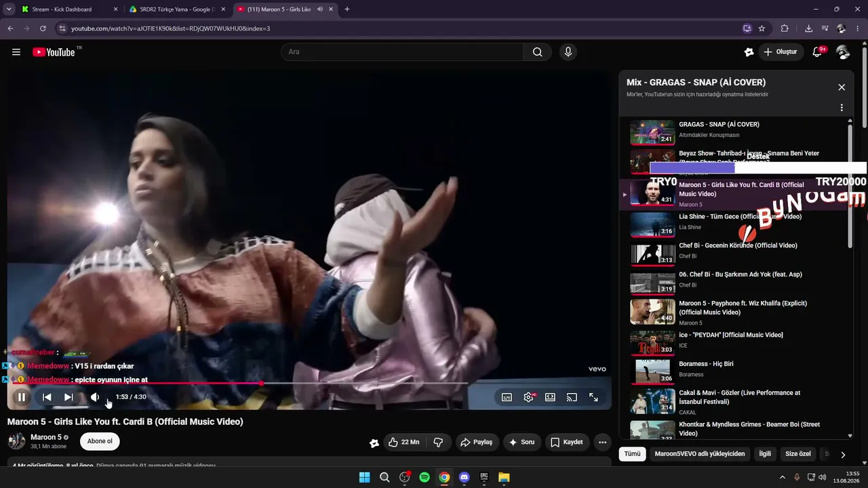Open YouTube notifications bell

pyautogui.click(x=818, y=52)
